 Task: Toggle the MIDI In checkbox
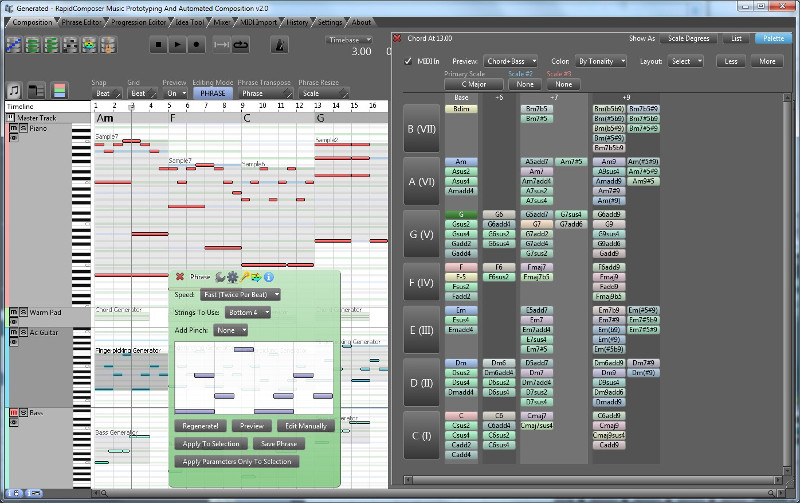[408, 61]
